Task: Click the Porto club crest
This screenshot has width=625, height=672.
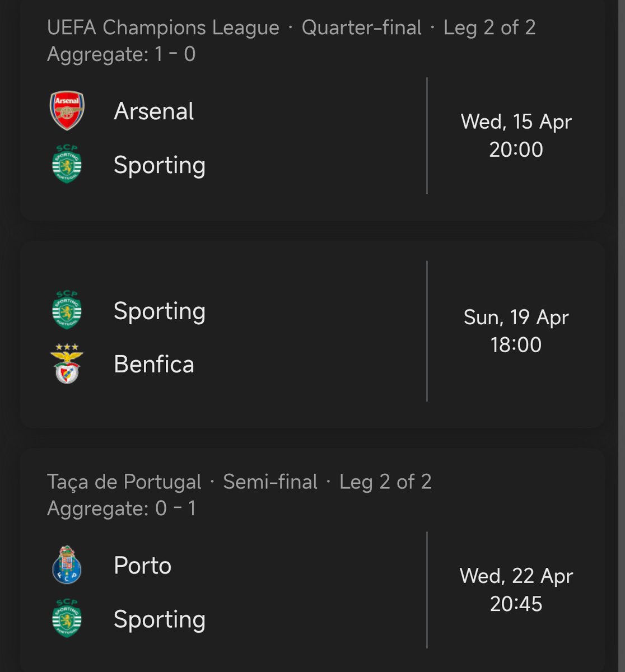Action: tap(67, 565)
